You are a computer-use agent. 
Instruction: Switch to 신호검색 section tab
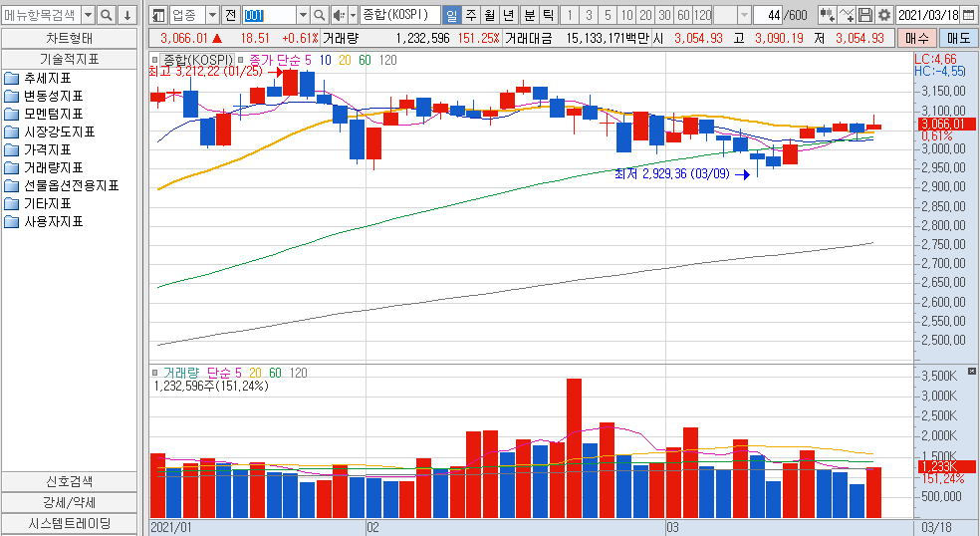click(70, 481)
